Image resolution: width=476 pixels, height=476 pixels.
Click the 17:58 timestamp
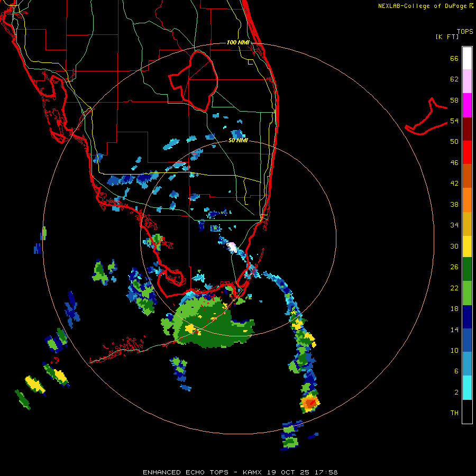[326, 472]
